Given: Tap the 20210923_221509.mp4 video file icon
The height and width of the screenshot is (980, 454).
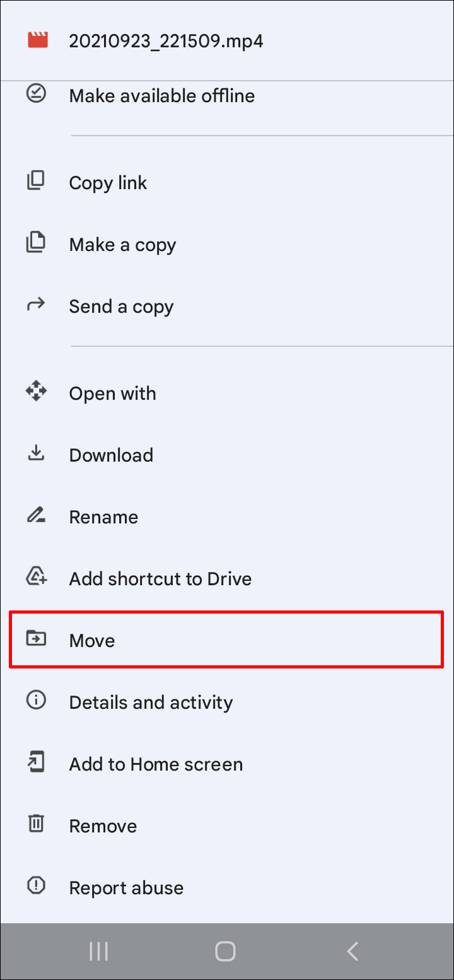Looking at the screenshot, I should pos(38,41).
